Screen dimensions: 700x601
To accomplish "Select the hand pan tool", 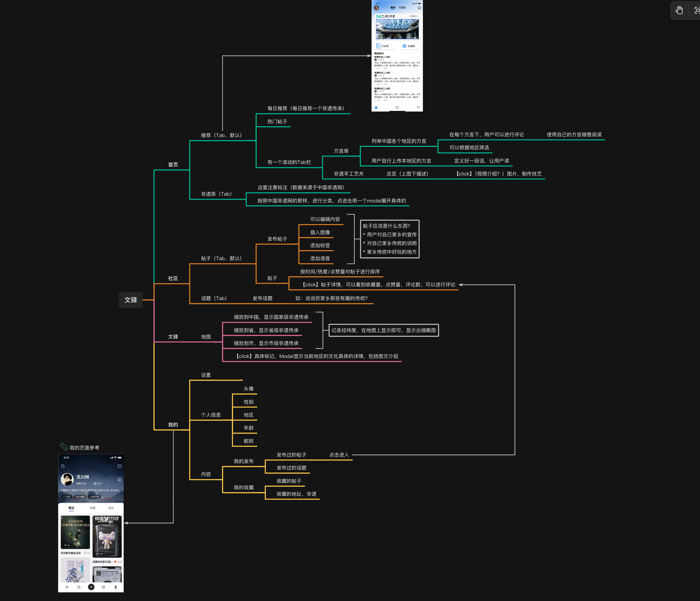I will 679,11.
